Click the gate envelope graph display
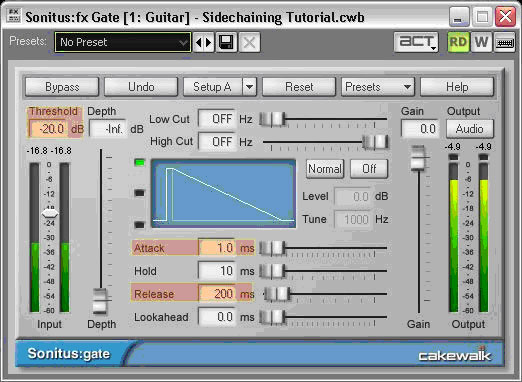522x382 pixels. [223, 194]
